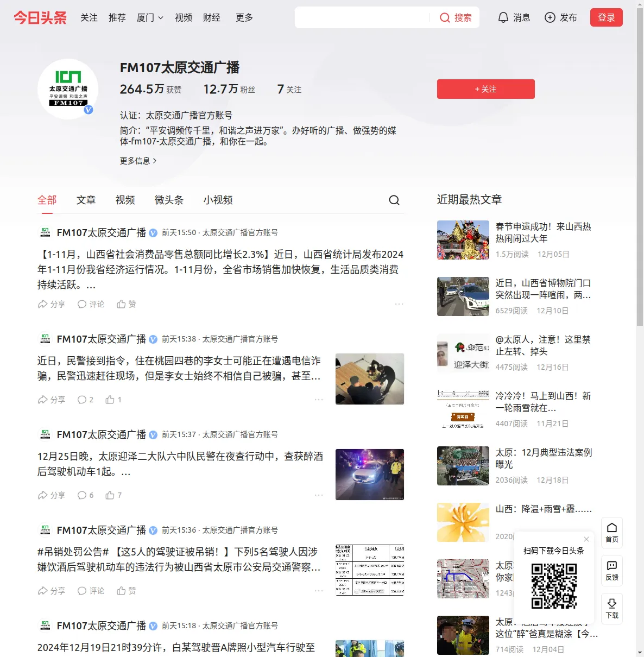Open the 桃园四巷 post thumbnail image
644x657 pixels.
(x=370, y=379)
